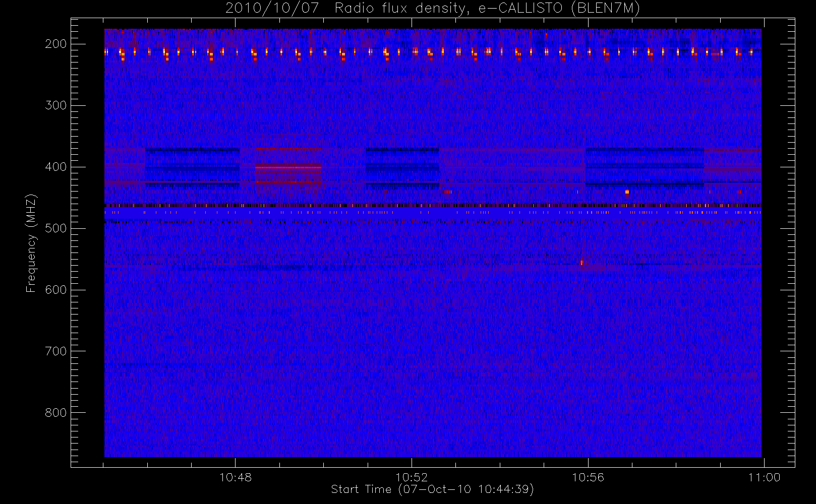
Task: Click the bright red spot near 560 MHz
Action: [x=582, y=263]
